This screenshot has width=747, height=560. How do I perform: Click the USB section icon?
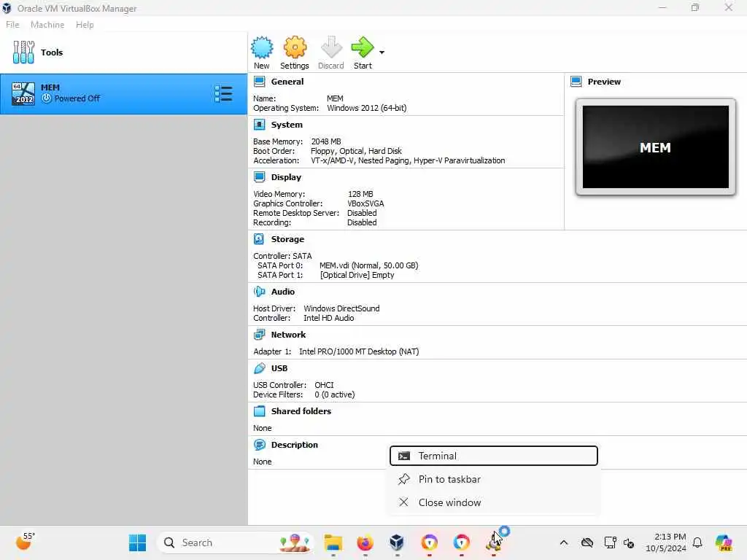click(x=259, y=368)
